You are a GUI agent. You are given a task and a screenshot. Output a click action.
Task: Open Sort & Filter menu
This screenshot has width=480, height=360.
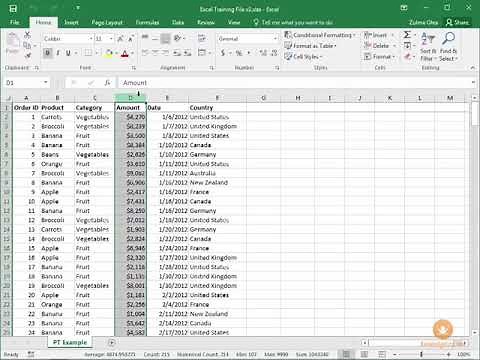428,47
